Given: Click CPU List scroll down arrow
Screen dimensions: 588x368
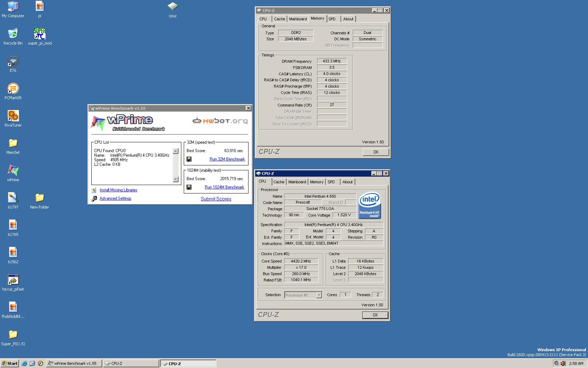Looking at the screenshot, I should [x=176, y=179].
